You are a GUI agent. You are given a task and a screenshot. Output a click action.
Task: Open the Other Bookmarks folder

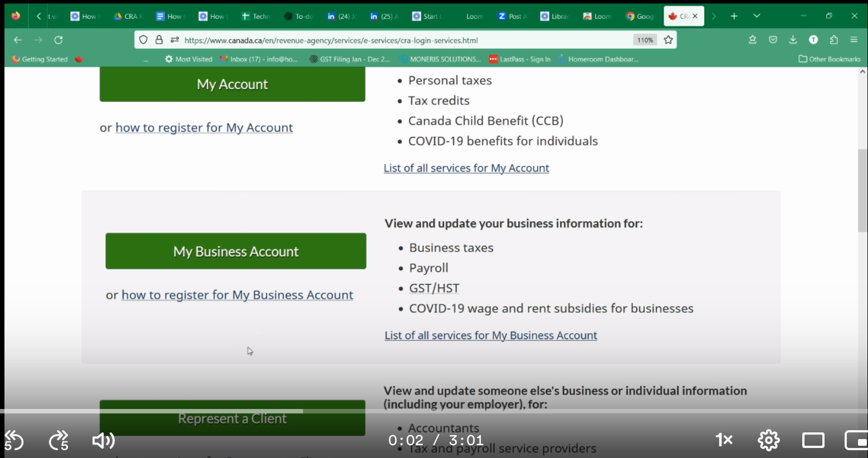pos(830,59)
